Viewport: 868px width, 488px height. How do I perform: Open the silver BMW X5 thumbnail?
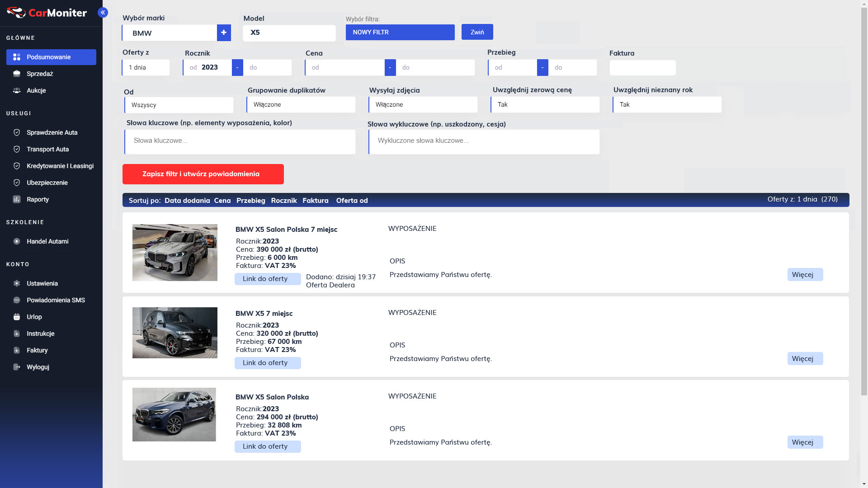(175, 253)
